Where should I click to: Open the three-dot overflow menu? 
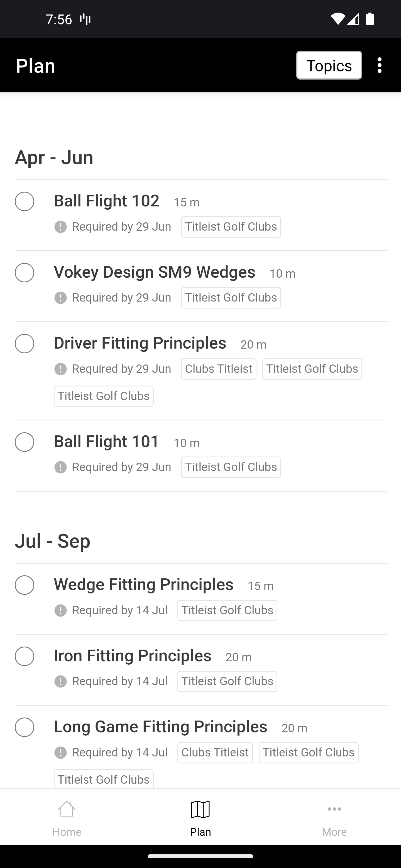[379, 65]
